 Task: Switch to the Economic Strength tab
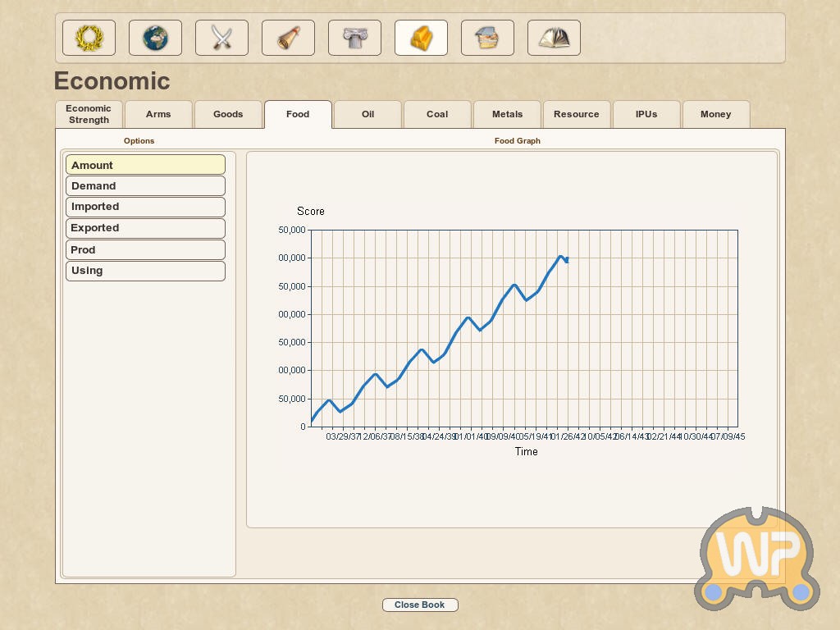coord(89,114)
